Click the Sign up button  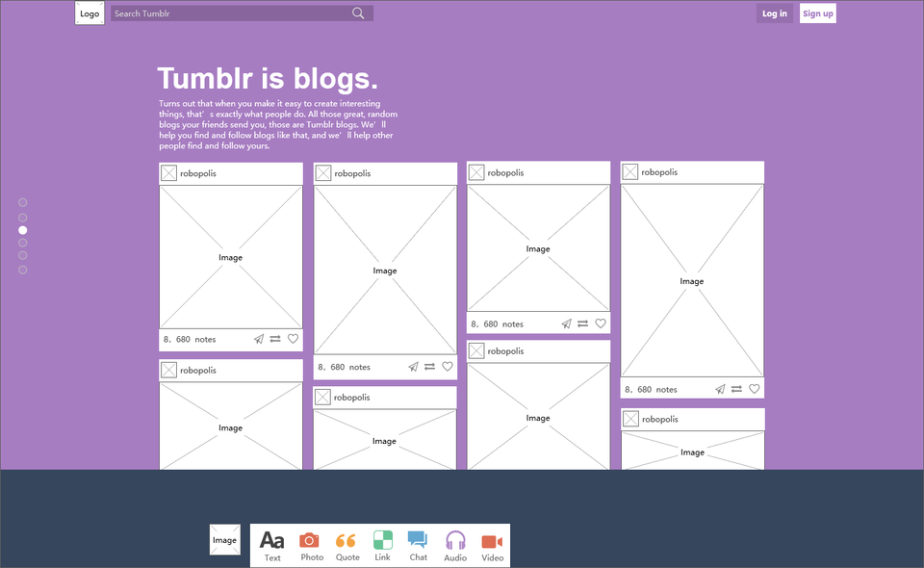tap(818, 13)
